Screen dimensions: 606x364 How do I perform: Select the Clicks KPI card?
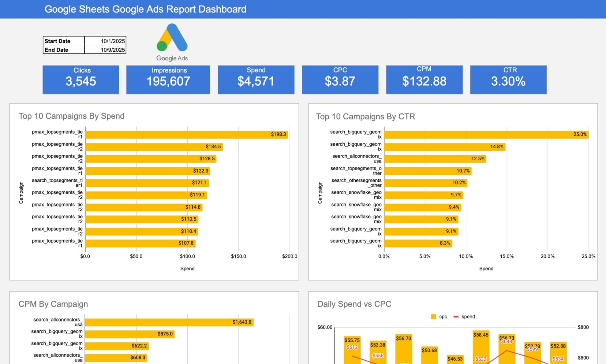tap(81, 79)
